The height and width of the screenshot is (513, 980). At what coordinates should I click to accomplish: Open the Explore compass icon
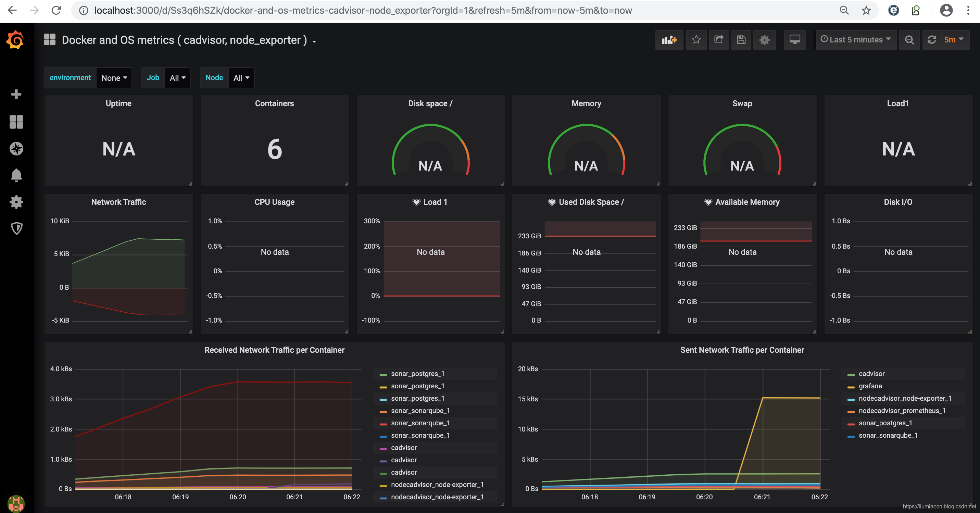pyautogui.click(x=16, y=148)
